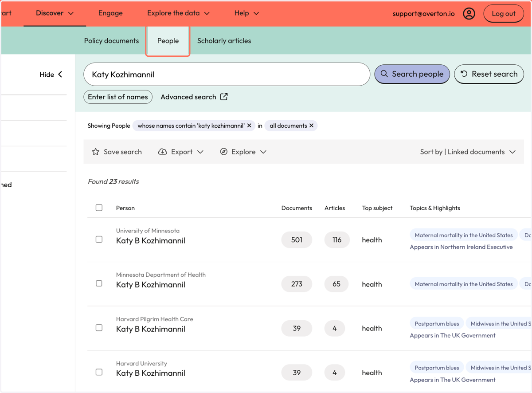Open Katy B Kozhimannil at Harvard Pilgrim Health Care

point(151,329)
